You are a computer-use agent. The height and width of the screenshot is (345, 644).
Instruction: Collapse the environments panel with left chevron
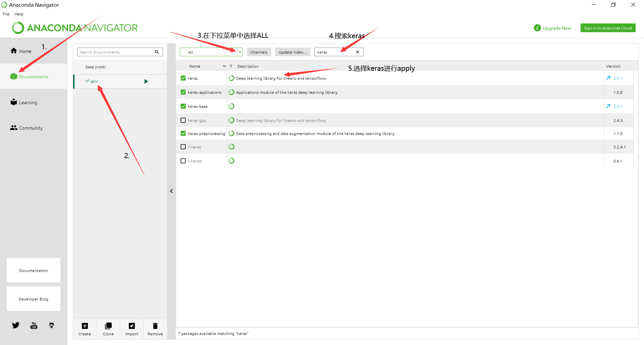[x=171, y=191]
